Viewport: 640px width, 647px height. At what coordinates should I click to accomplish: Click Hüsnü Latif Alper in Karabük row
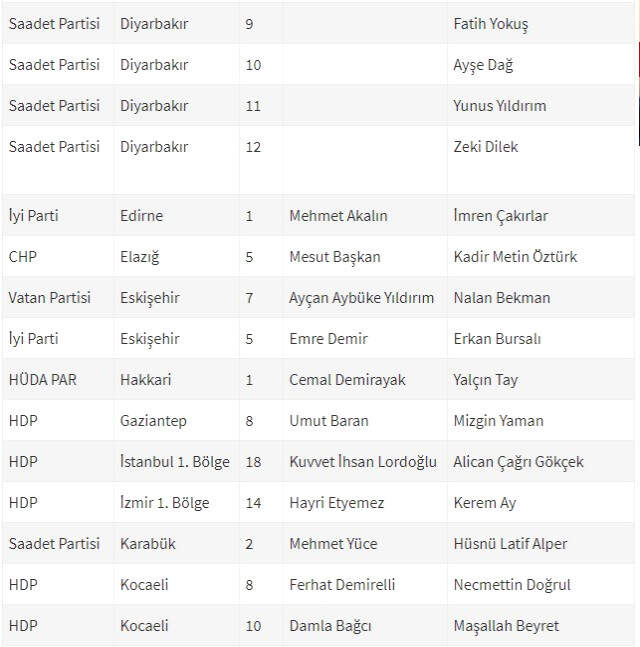coord(510,543)
